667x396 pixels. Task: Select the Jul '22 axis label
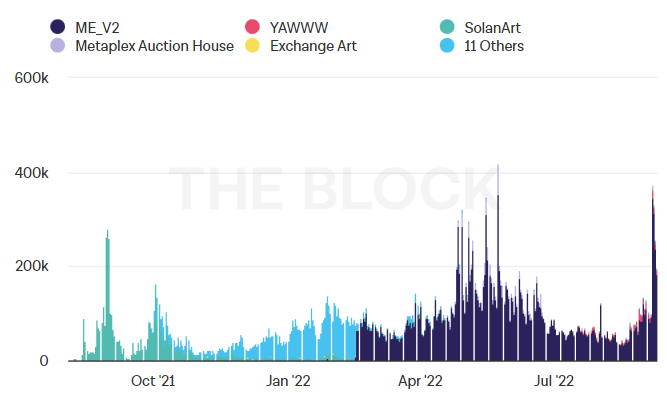pyautogui.click(x=554, y=381)
